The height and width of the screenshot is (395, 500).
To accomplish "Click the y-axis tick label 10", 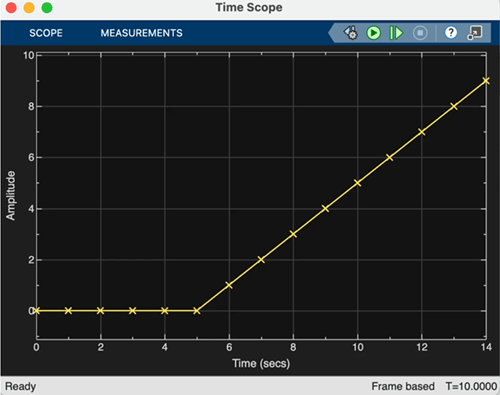I will click(29, 55).
